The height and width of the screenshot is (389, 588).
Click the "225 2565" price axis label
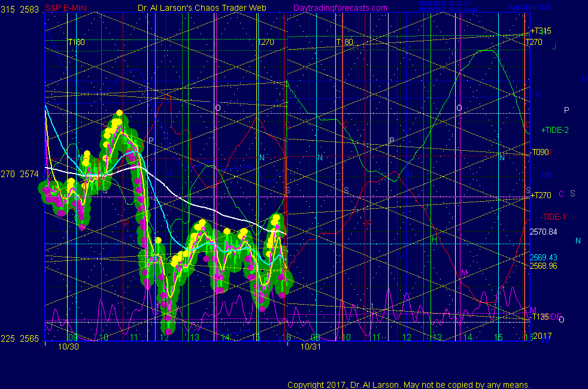(20, 338)
